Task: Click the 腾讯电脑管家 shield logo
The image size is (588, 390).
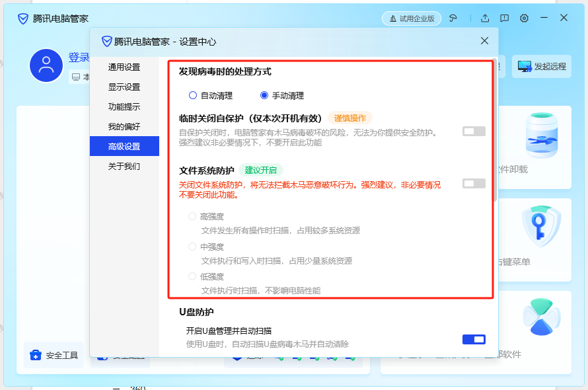Action: click(x=23, y=19)
